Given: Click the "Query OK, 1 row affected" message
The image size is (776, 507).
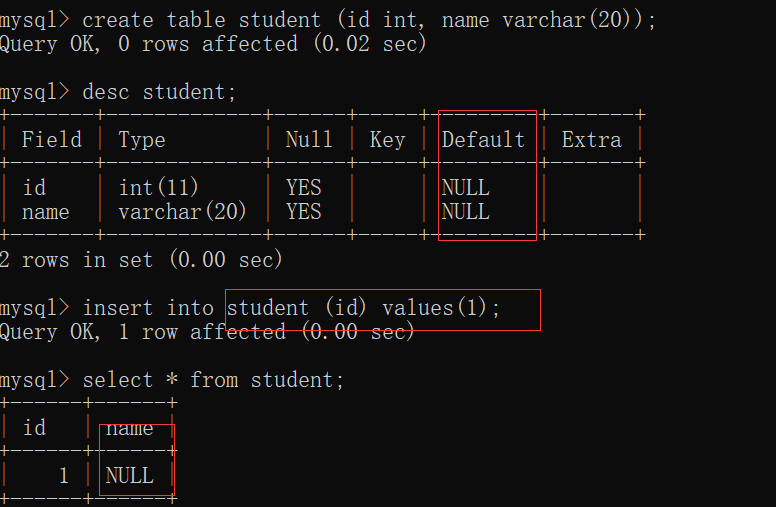Looking at the screenshot, I should [206, 332].
